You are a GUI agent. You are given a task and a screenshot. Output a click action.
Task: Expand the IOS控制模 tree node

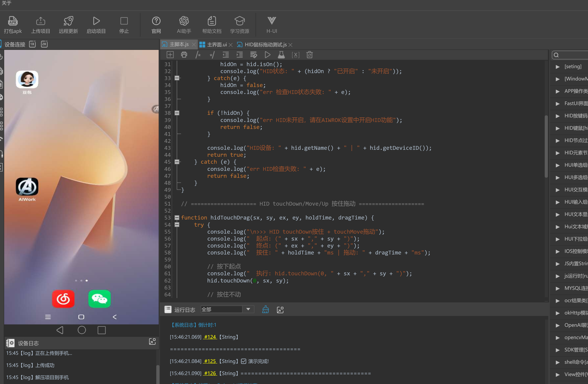coord(557,251)
